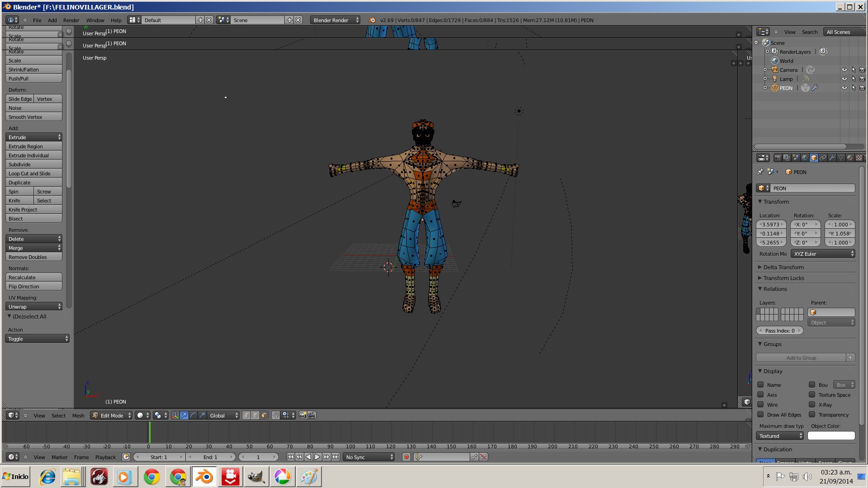Click the white Object Color swatch
This screenshot has width=868, height=488.
pyautogui.click(x=831, y=436)
